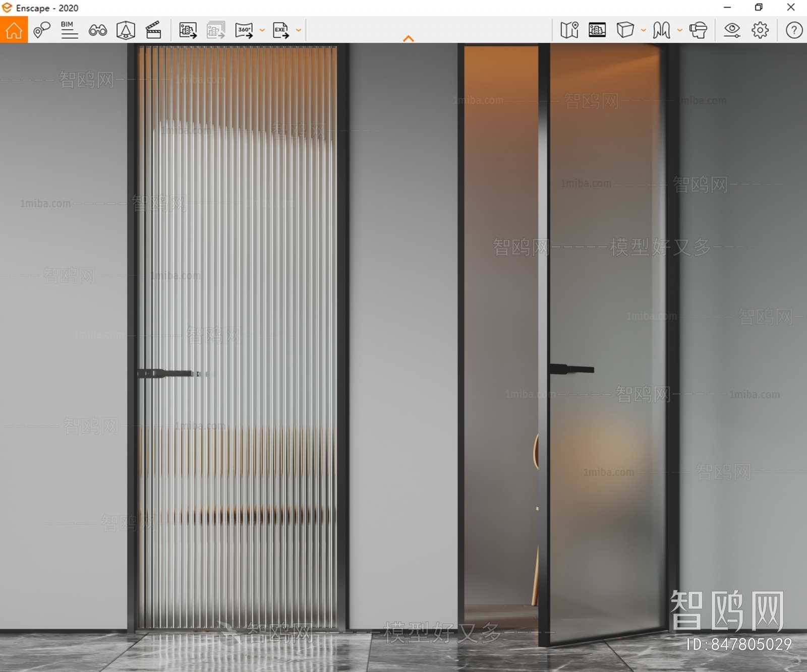807x672 pixels.
Task: Export a screenshot of the render
Action: click(188, 30)
